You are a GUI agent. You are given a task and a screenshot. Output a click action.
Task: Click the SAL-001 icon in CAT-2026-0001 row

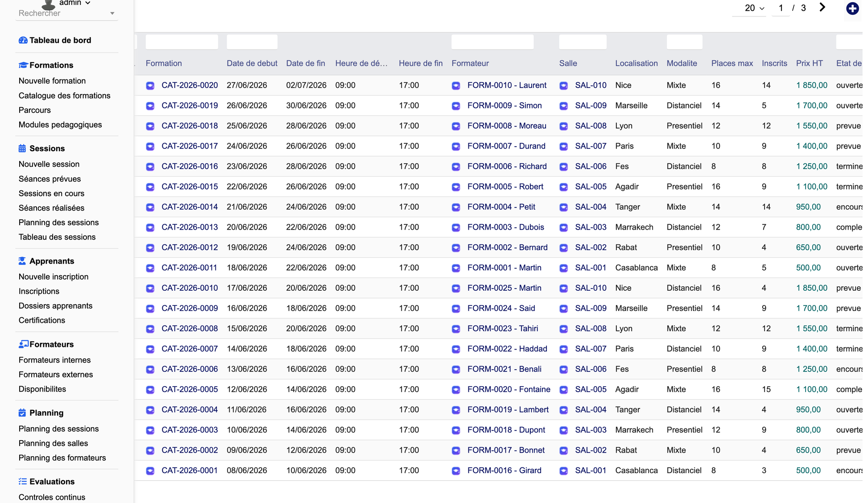point(564,470)
